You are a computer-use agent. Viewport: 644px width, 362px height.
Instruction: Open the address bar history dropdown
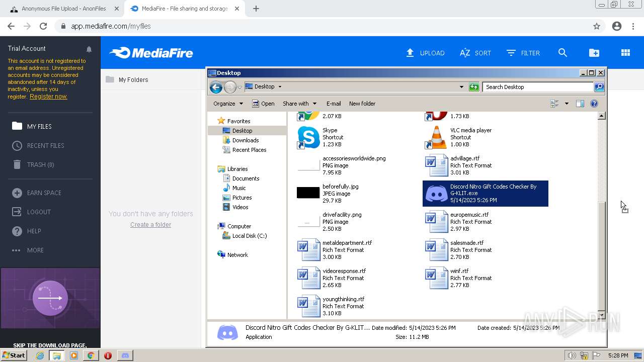461,86
